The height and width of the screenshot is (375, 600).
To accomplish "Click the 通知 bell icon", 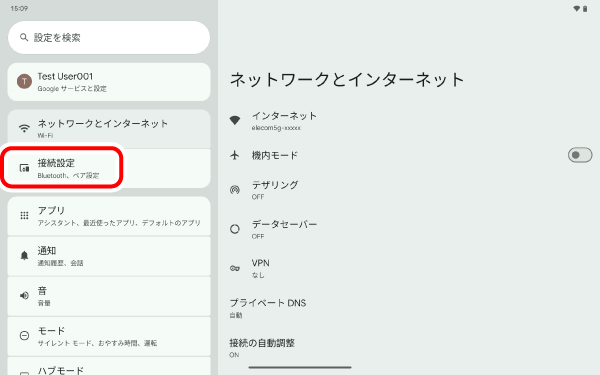I will point(24,256).
